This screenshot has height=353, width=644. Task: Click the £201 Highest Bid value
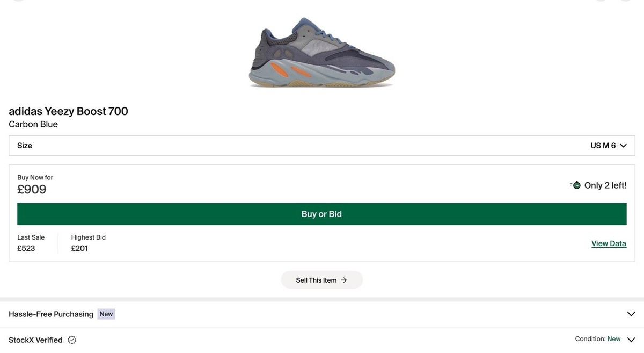pyautogui.click(x=79, y=248)
